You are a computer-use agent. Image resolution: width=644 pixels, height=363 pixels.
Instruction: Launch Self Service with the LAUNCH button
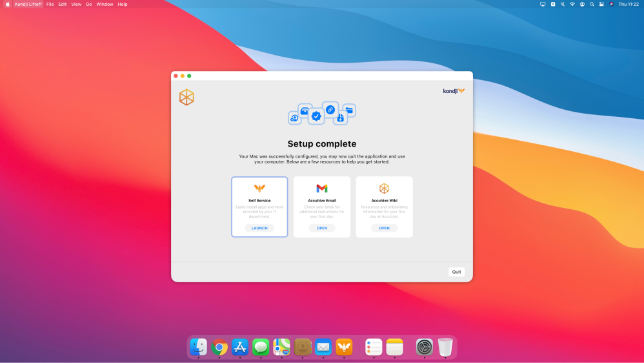pyautogui.click(x=259, y=228)
